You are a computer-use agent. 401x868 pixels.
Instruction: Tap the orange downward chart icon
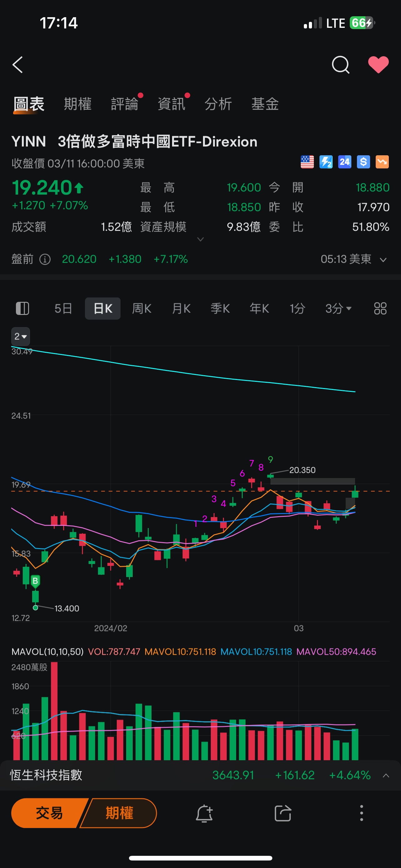click(382, 162)
